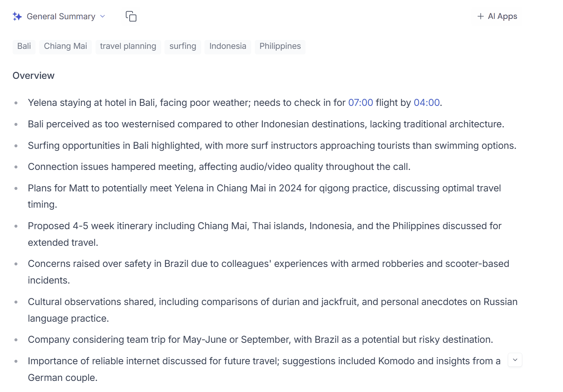
Task: Click the Indonesia tag
Action: 228,46
